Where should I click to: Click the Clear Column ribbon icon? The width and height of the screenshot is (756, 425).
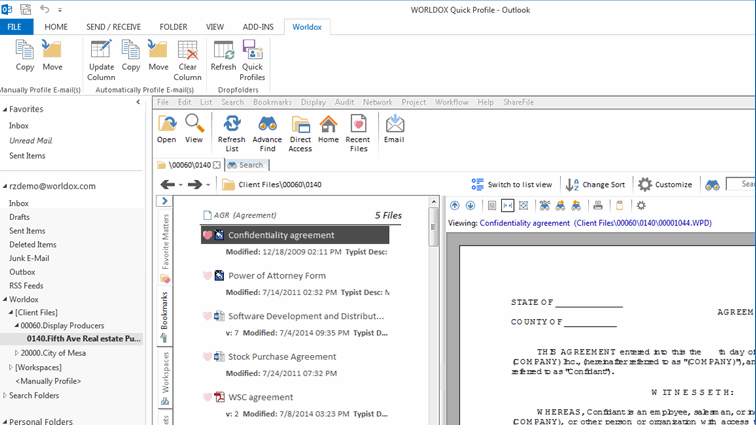[188, 50]
